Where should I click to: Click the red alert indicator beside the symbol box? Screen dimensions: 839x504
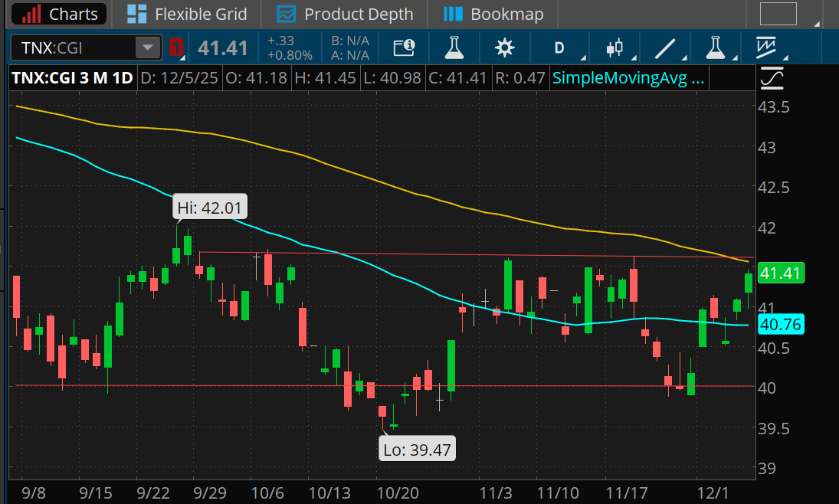(175, 47)
